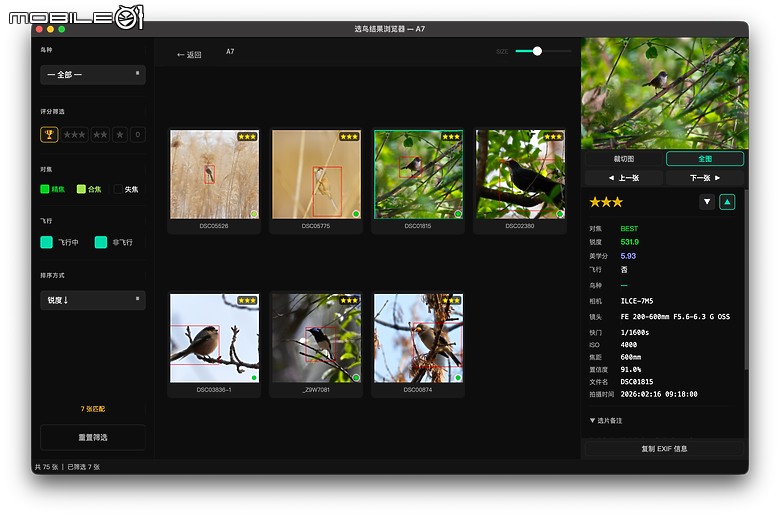Viewport: 780px width, 516px height.
Task: Click the ISO value 4000
Action: pos(628,344)
